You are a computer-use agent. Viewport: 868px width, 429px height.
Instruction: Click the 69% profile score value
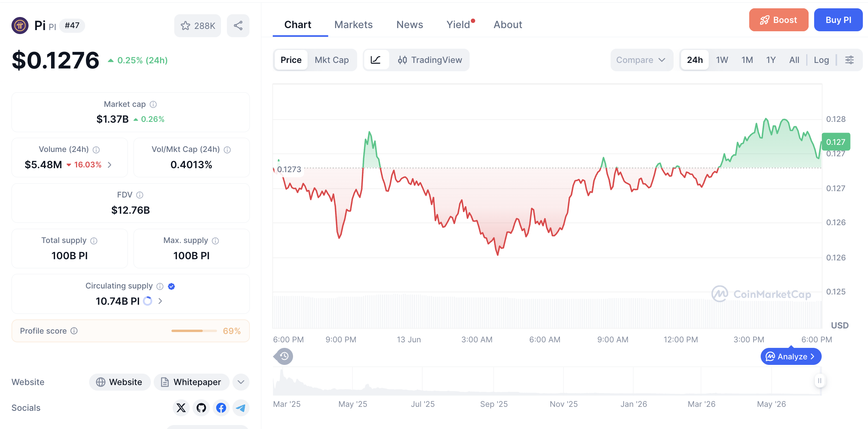tap(232, 331)
